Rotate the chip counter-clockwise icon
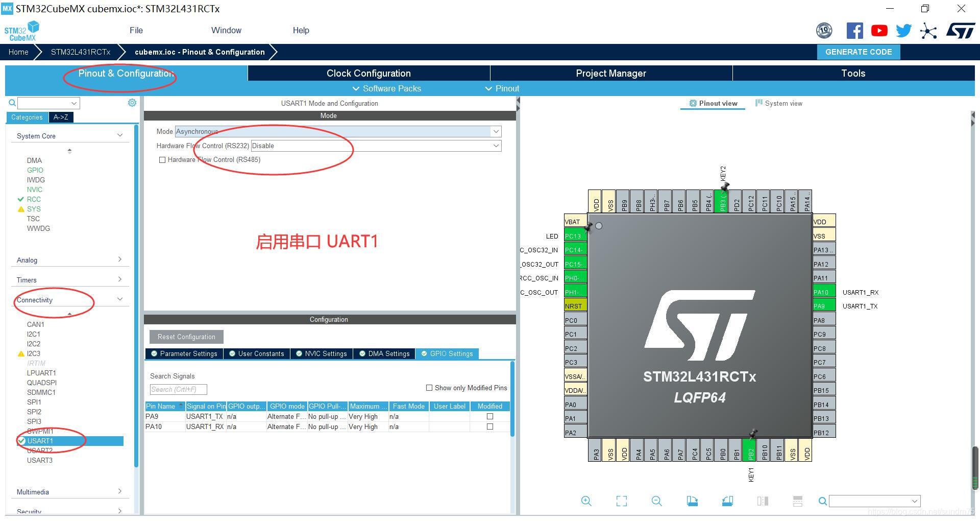Viewport: 980px width, 521px height. (x=727, y=501)
